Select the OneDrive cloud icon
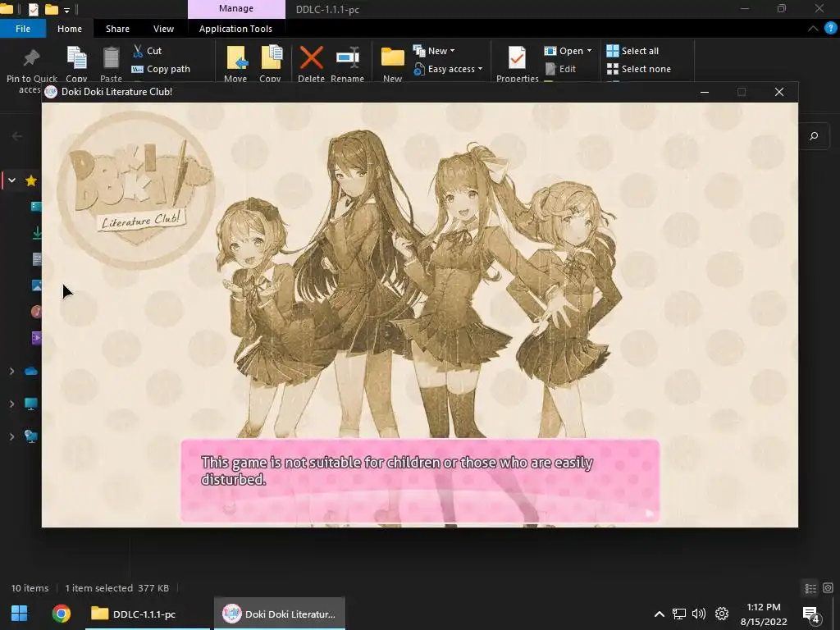 pos(31,371)
